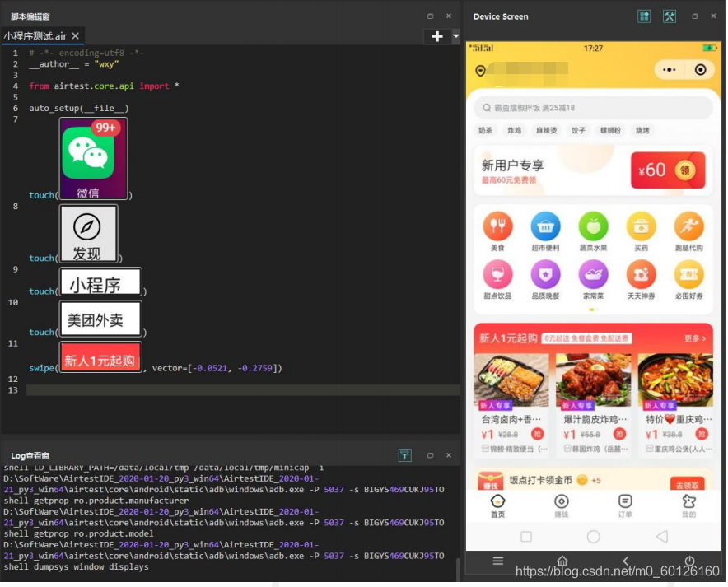Select the 小程序 template image in code
The height and width of the screenshot is (587, 728).
(x=100, y=282)
